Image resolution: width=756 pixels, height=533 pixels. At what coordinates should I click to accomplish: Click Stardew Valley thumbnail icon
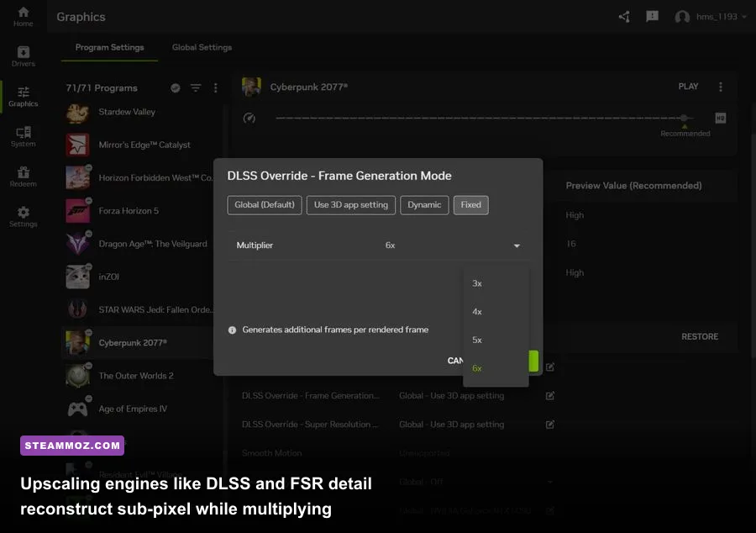tap(77, 113)
